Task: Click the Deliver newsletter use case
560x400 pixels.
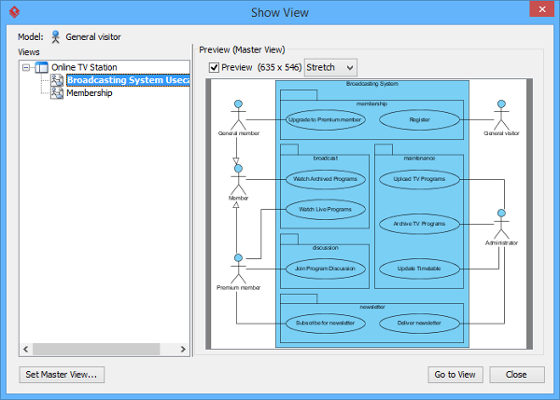Action: (419, 323)
